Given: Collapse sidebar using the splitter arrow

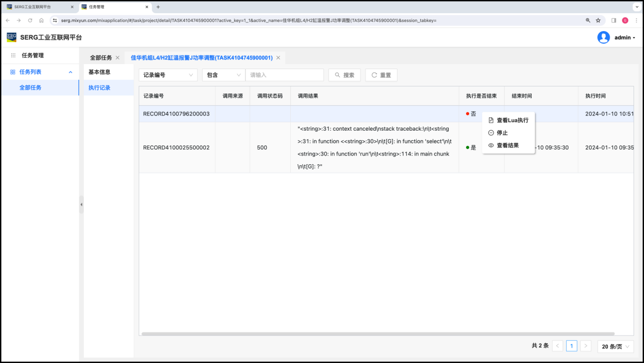Looking at the screenshot, I should [x=81, y=204].
